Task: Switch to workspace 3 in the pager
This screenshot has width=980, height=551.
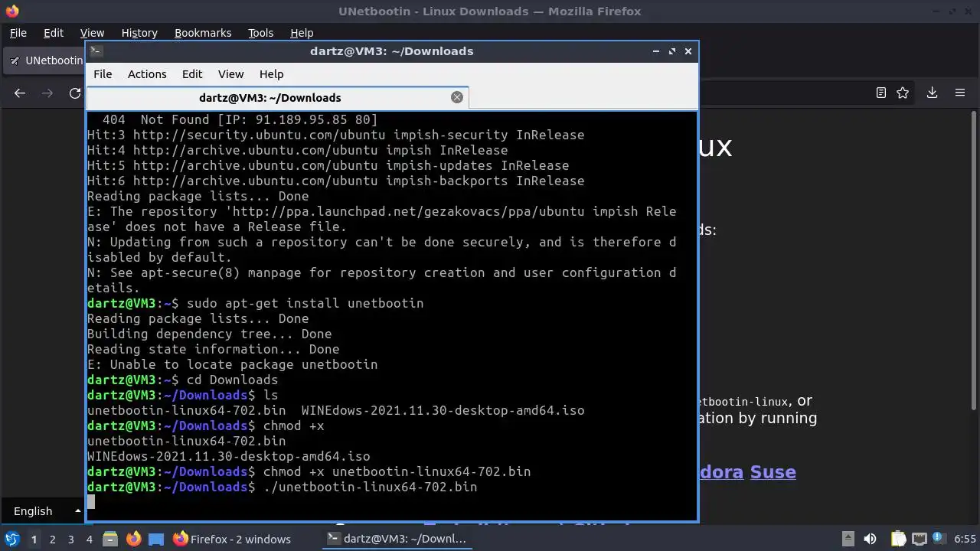Action: coord(70,539)
